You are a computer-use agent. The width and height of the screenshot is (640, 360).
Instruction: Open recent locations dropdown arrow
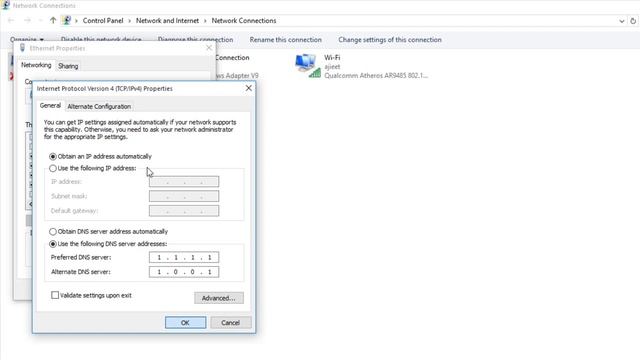point(40,20)
